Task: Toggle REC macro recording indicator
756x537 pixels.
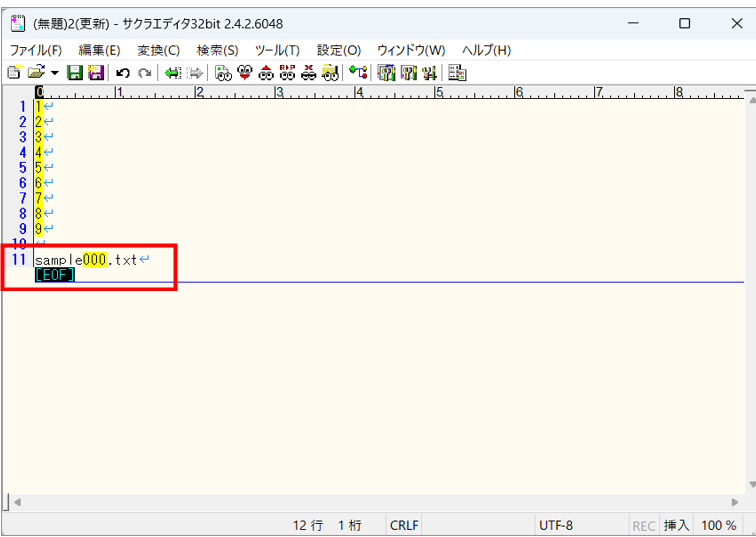Action: (x=644, y=525)
